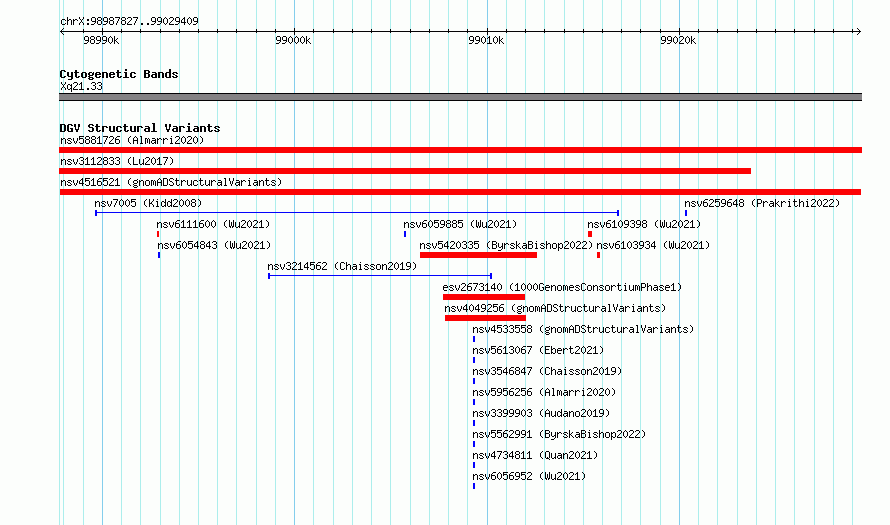The width and height of the screenshot is (890, 525).
Task: Select the red bar under nsv4049256
Action: pyautogui.click(x=485, y=318)
